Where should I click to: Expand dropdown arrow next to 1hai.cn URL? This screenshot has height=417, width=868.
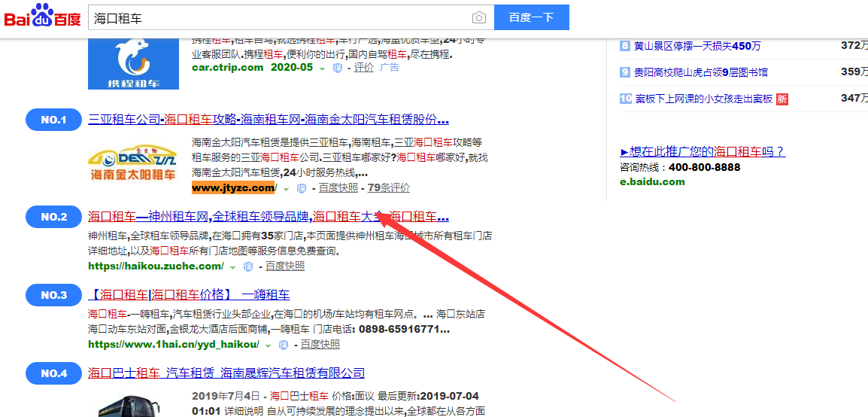[269, 345]
